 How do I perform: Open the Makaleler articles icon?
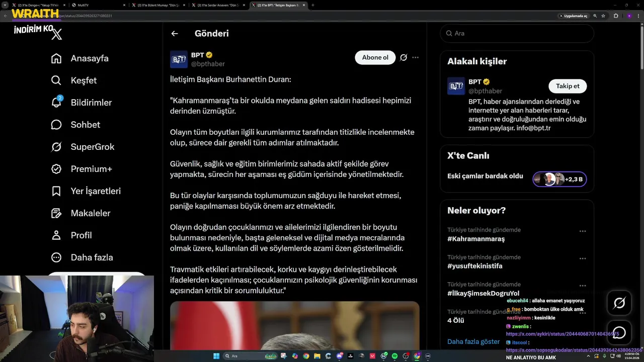pos(56,213)
